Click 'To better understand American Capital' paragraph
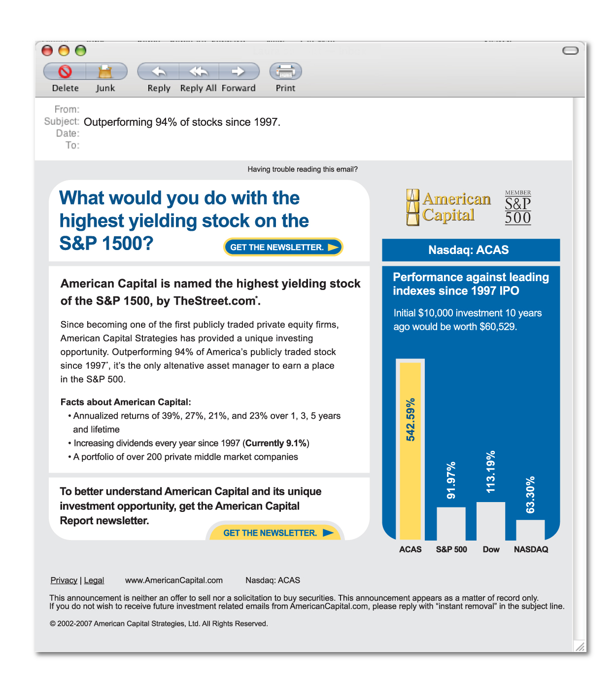 [x=191, y=506]
